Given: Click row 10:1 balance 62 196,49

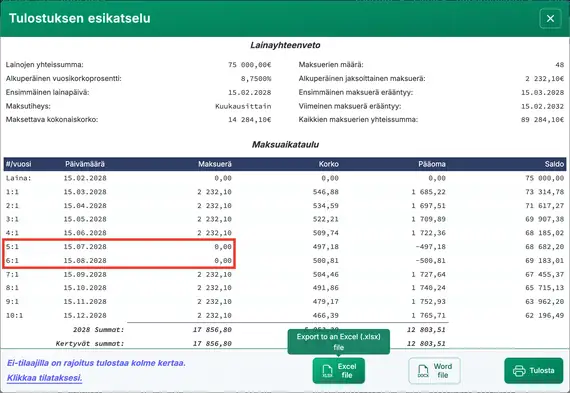Looking at the screenshot, I should tap(545, 316).
